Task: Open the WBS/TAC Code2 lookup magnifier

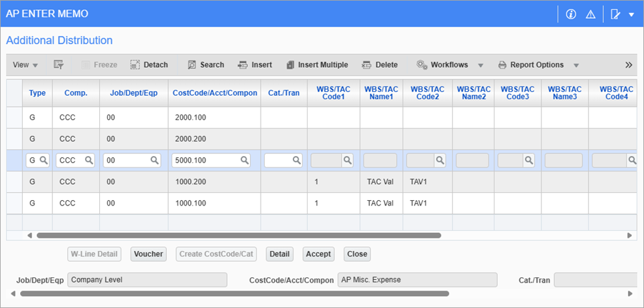Action: coord(440,160)
